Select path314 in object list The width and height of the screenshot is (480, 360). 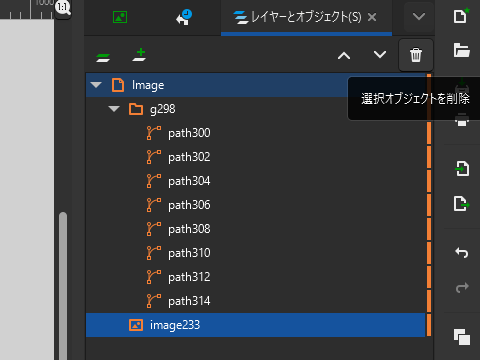click(x=256, y=301)
